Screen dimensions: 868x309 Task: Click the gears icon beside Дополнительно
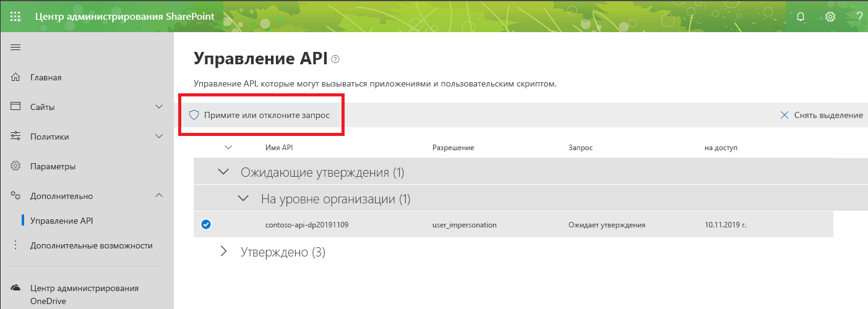click(16, 196)
